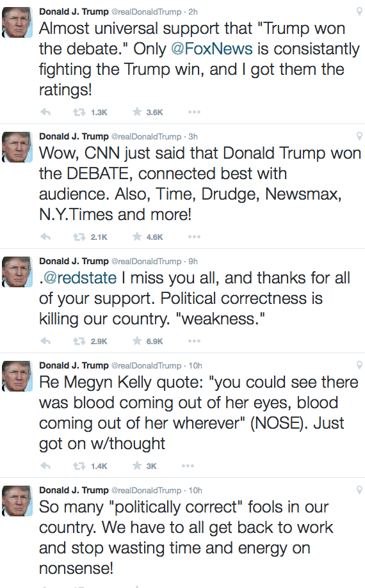
Task: Retweet the tweet with 2.1K retweets
Action: [x=79, y=237]
